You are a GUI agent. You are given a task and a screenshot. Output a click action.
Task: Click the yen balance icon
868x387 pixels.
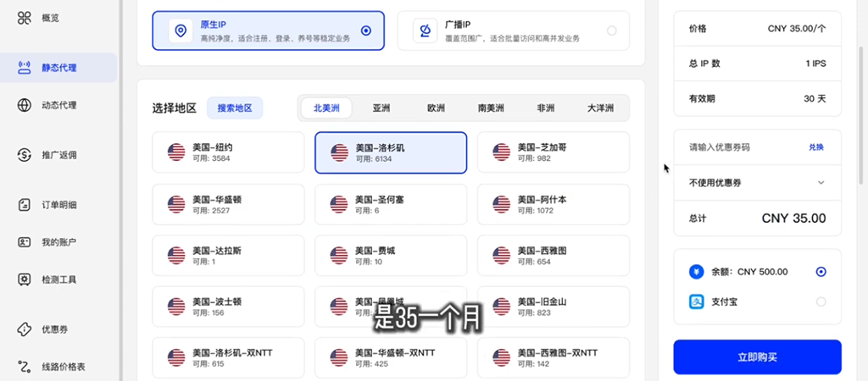point(697,272)
